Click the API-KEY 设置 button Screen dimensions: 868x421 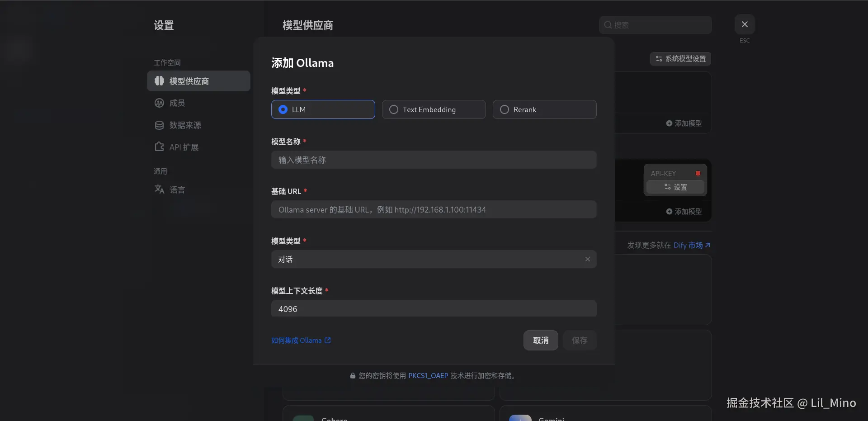click(x=675, y=187)
